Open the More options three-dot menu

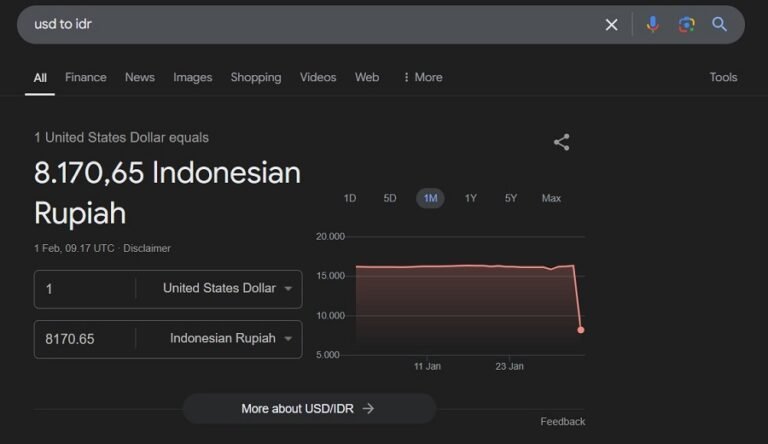(423, 77)
